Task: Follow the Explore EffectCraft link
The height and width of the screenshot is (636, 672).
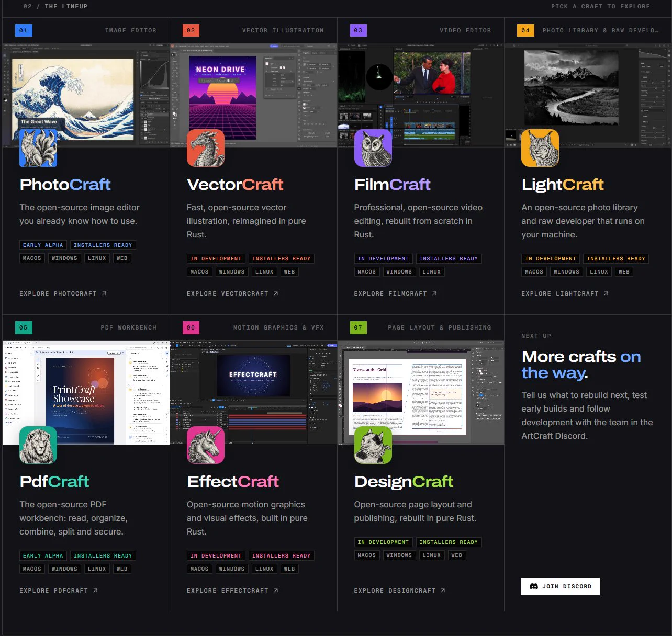Action: click(233, 590)
